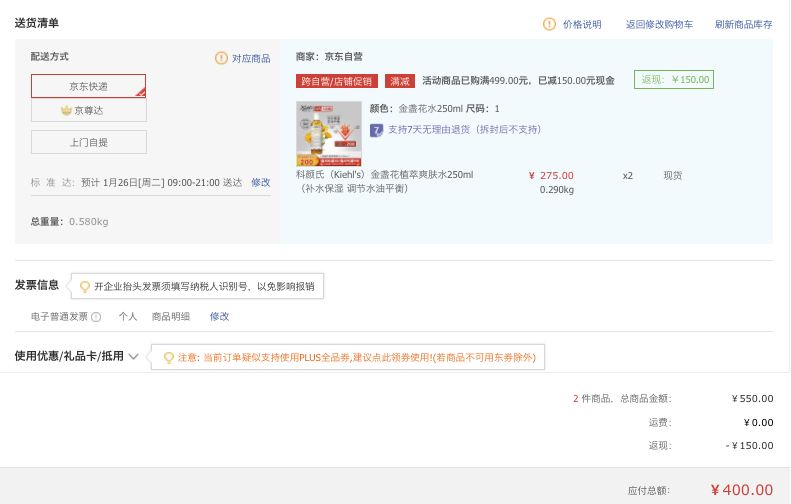Click the info icon next to 电子普通发票

(x=96, y=317)
